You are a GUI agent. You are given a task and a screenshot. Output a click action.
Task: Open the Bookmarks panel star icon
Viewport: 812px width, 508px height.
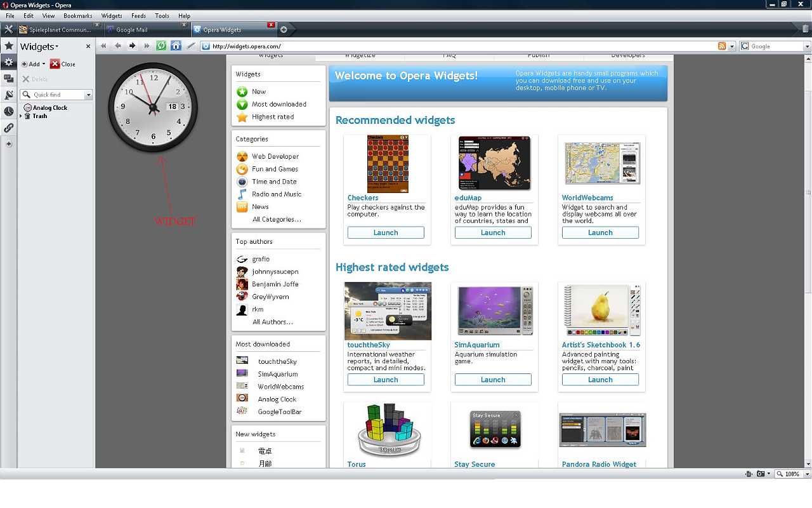pyautogui.click(x=9, y=46)
